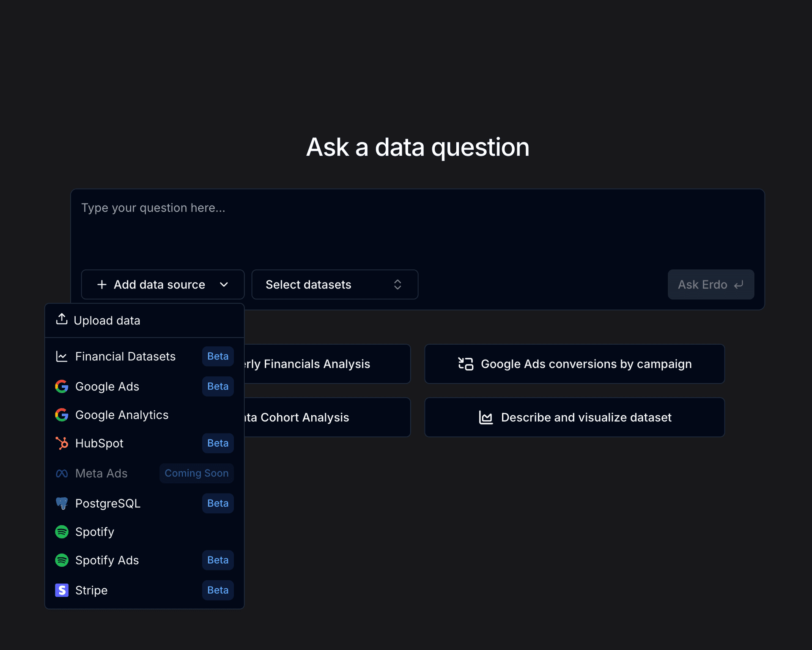Open the Select datasets dropdown

point(335,284)
